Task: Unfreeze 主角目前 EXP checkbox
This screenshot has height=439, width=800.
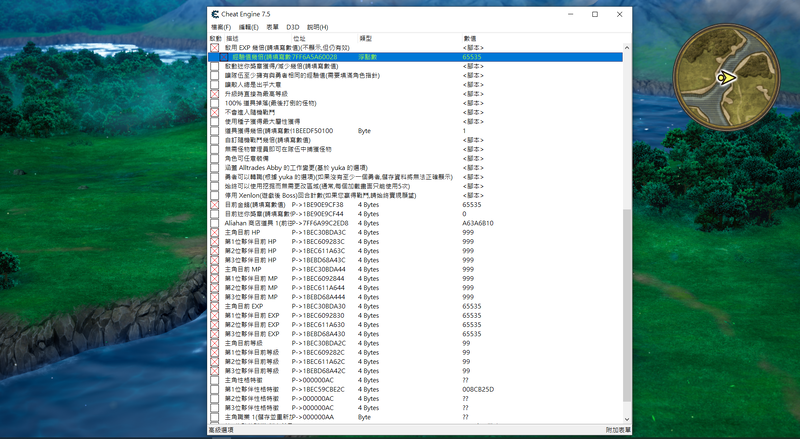Action: pyautogui.click(x=215, y=306)
